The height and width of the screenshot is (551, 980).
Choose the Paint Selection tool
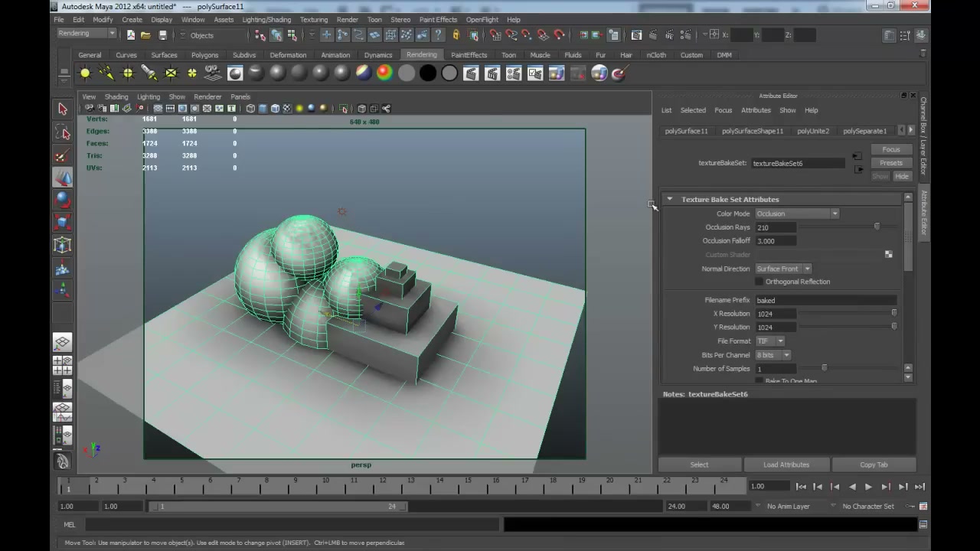click(x=63, y=155)
